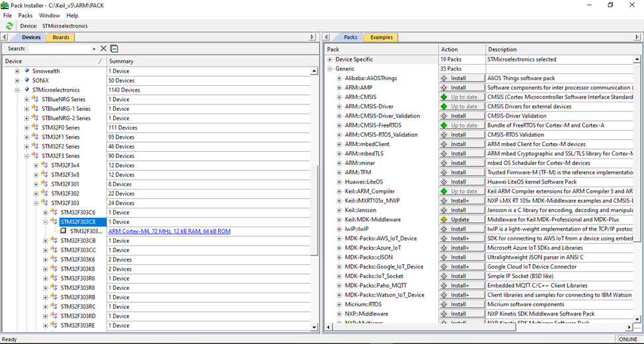Click the yellow diamond on Keil::MDK-Middleware Update
The width and height of the screenshot is (644, 344).
pos(444,220)
